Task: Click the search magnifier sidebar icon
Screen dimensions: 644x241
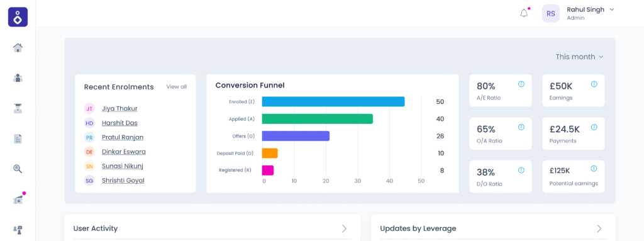Action: 18,169
